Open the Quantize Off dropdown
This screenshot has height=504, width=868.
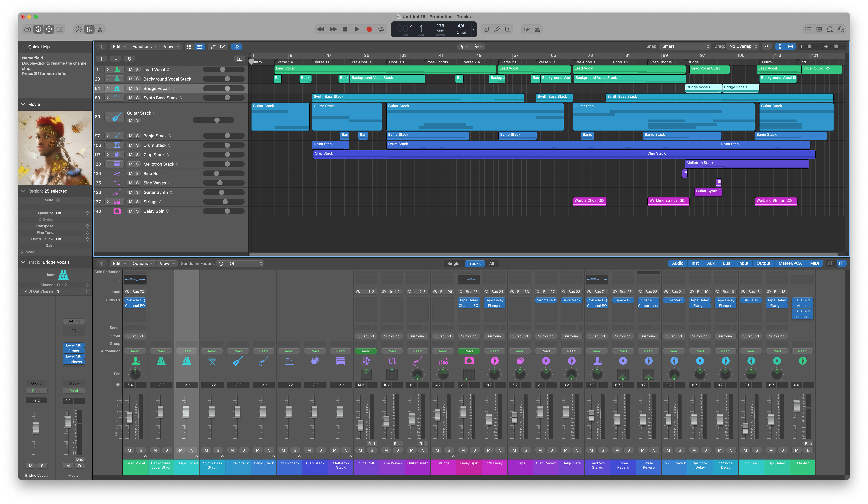(72, 213)
